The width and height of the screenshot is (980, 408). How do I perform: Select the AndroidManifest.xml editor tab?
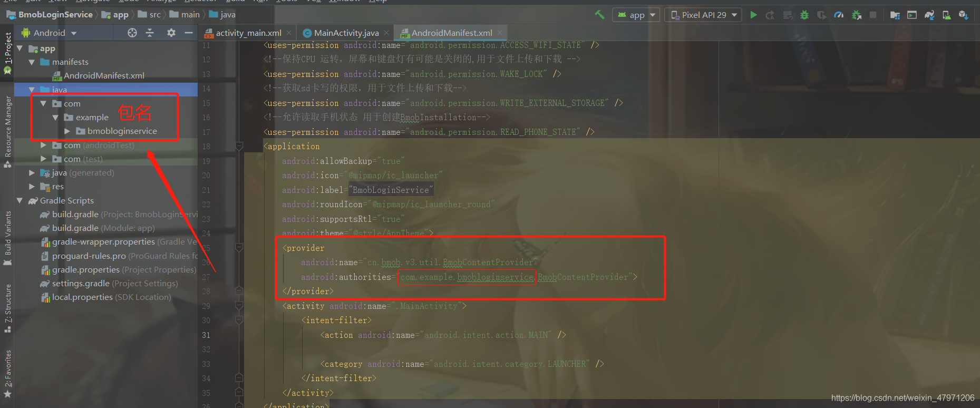451,33
